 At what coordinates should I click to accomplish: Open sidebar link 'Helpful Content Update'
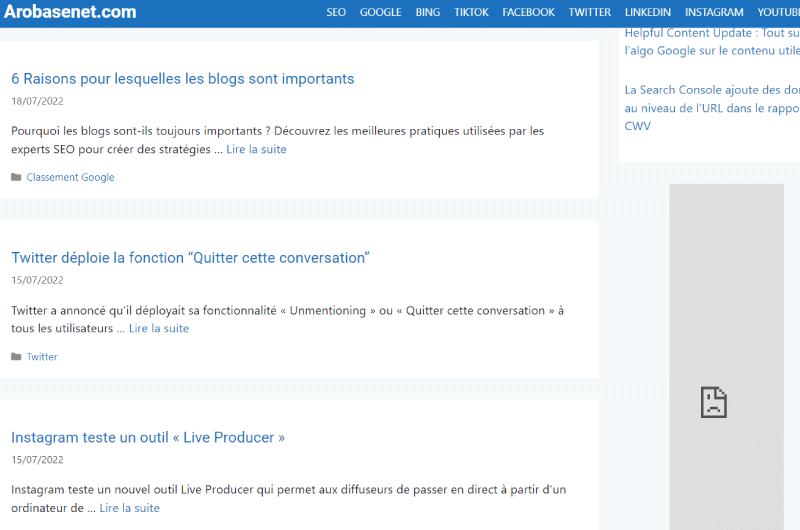(712, 42)
